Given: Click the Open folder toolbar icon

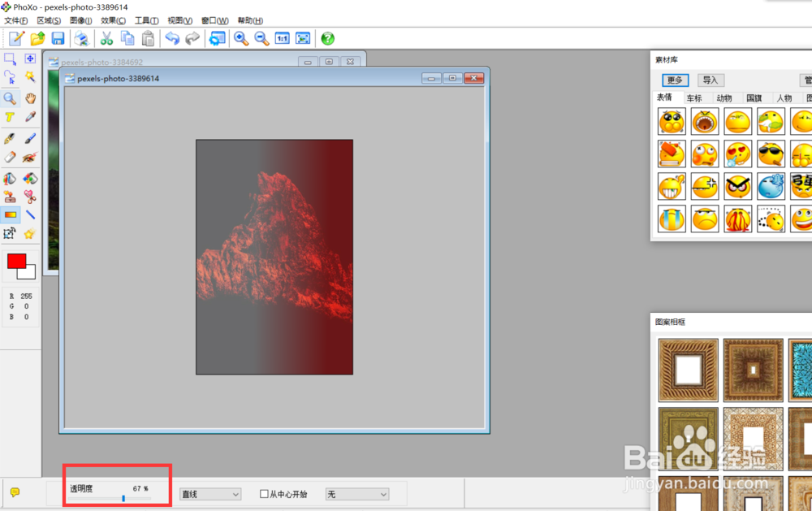Looking at the screenshot, I should (x=37, y=38).
